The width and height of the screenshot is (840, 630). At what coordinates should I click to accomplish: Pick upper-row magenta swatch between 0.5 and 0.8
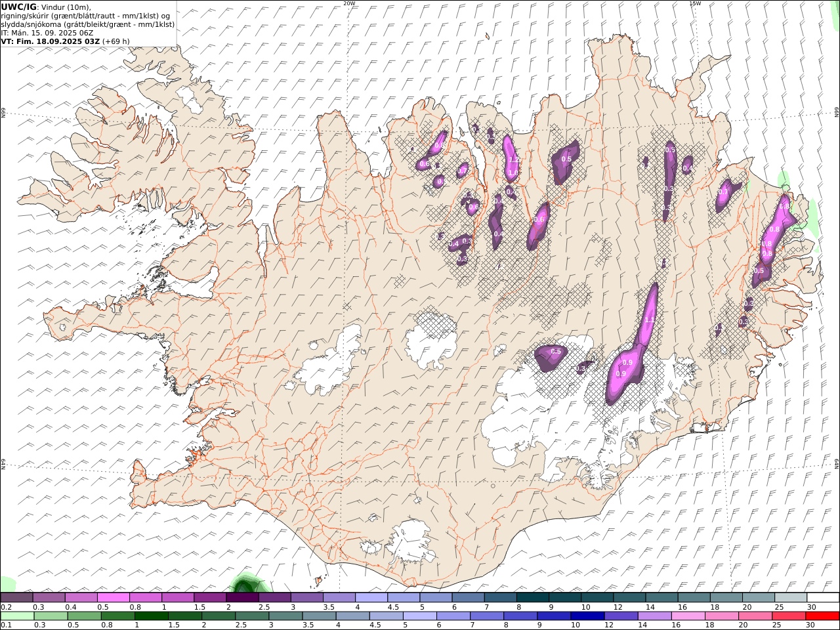pyautogui.click(x=113, y=598)
